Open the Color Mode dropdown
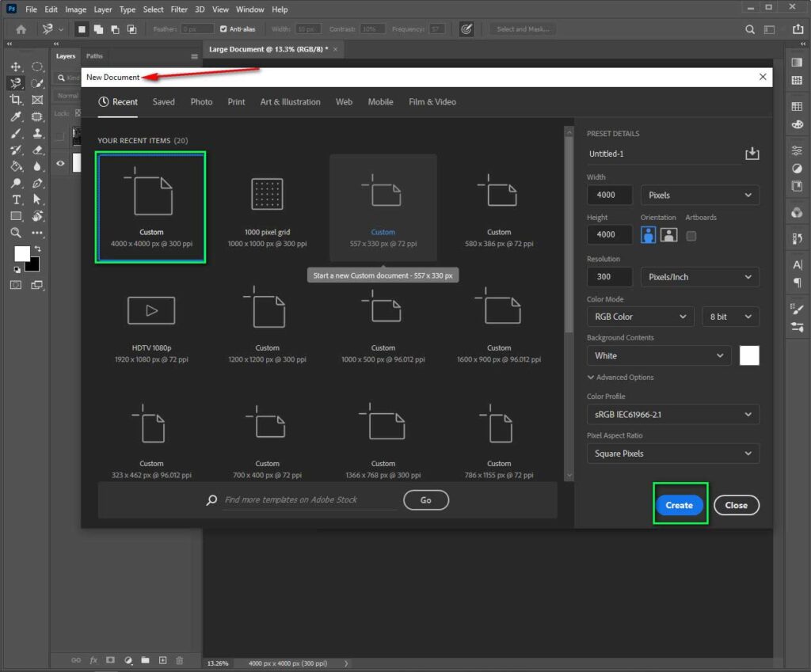This screenshot has height=672, width=811. 639,316
